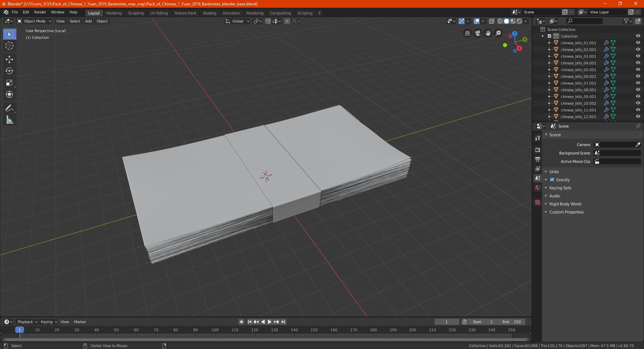
Task: Open the Object Mode dropdown
Action: coord(34,21)
